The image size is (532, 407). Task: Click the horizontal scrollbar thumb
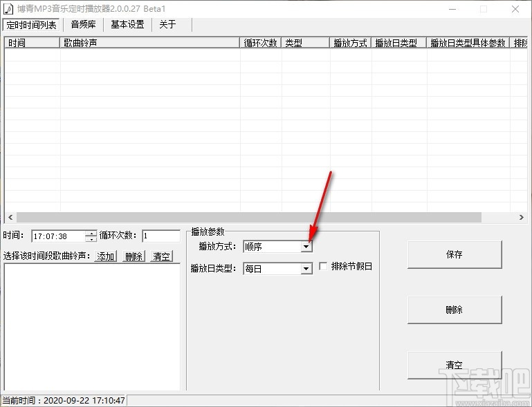pos(249,217)
